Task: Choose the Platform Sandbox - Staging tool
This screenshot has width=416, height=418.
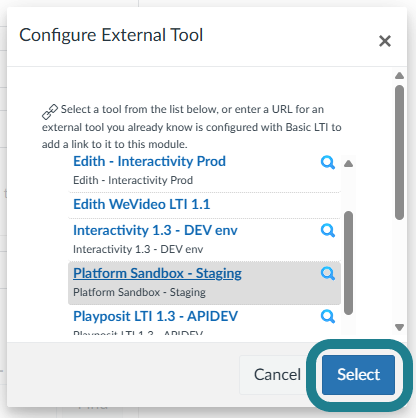Action: [157, 273]
